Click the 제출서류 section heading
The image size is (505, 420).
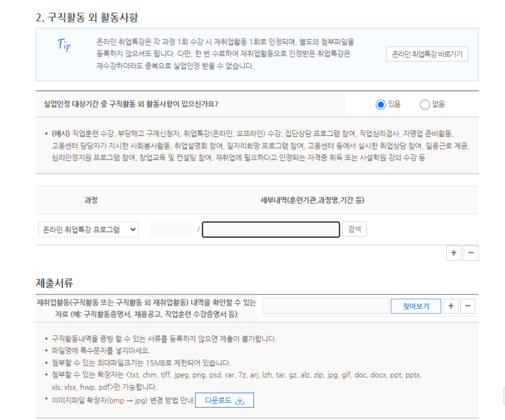pyautogui.click(x=54, y=283)
